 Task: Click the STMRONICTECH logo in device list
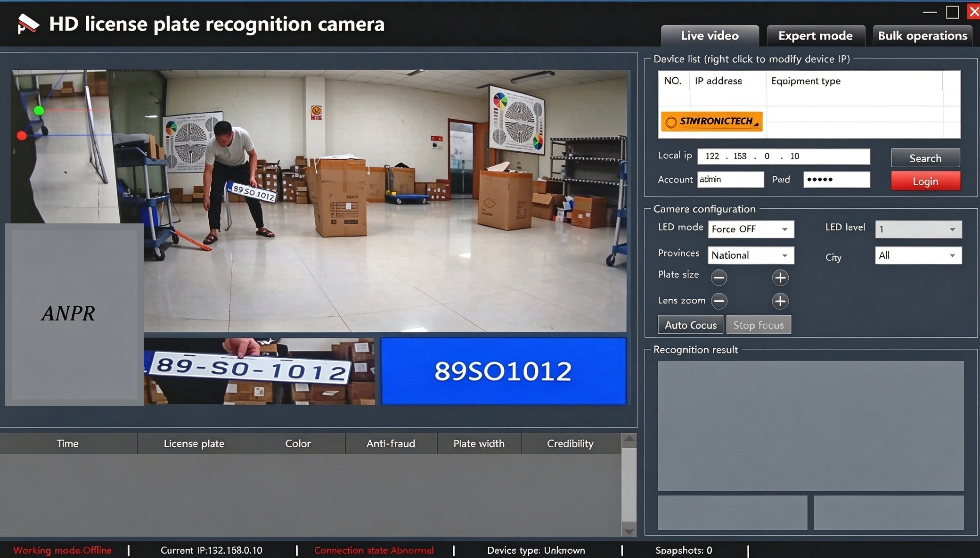tap(712, 122)
